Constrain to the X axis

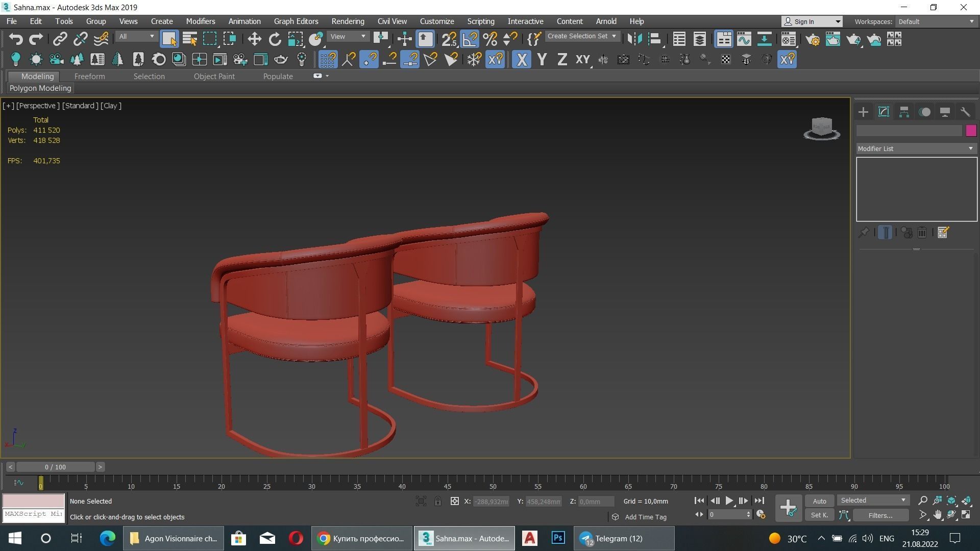pos(521,60)
